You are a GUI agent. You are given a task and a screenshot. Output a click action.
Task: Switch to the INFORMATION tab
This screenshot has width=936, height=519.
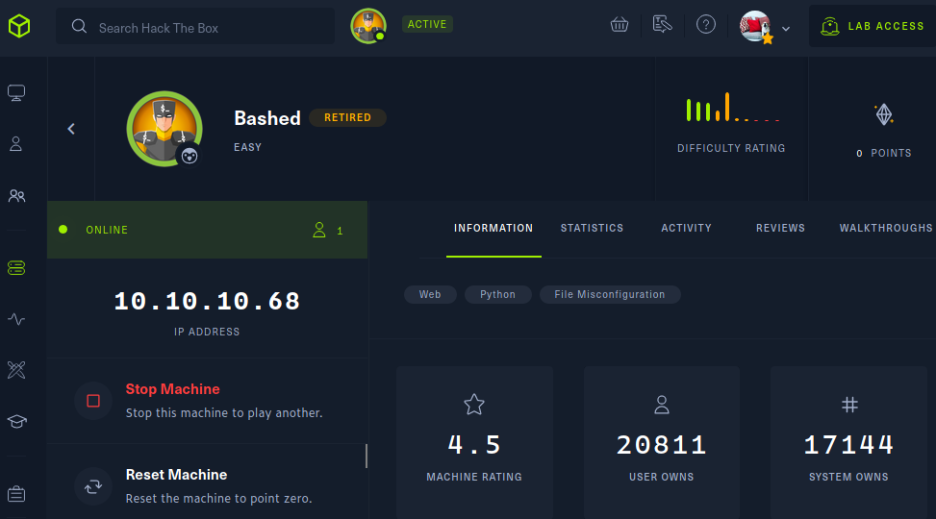[x=494, y=228]
